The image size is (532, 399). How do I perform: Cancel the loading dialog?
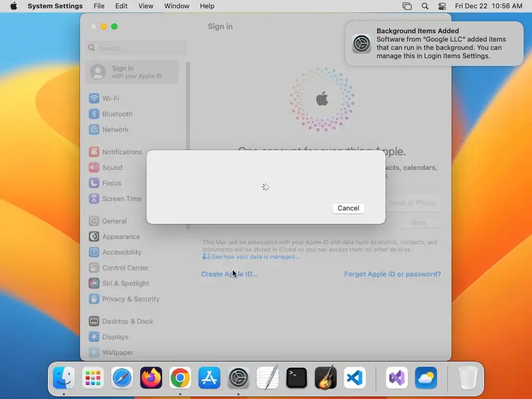click(349, 208)
